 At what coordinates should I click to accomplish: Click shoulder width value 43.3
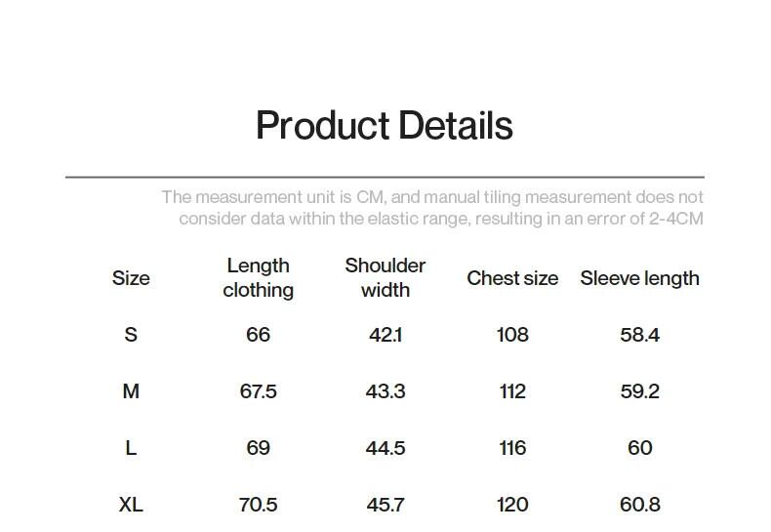pos(385,391)
